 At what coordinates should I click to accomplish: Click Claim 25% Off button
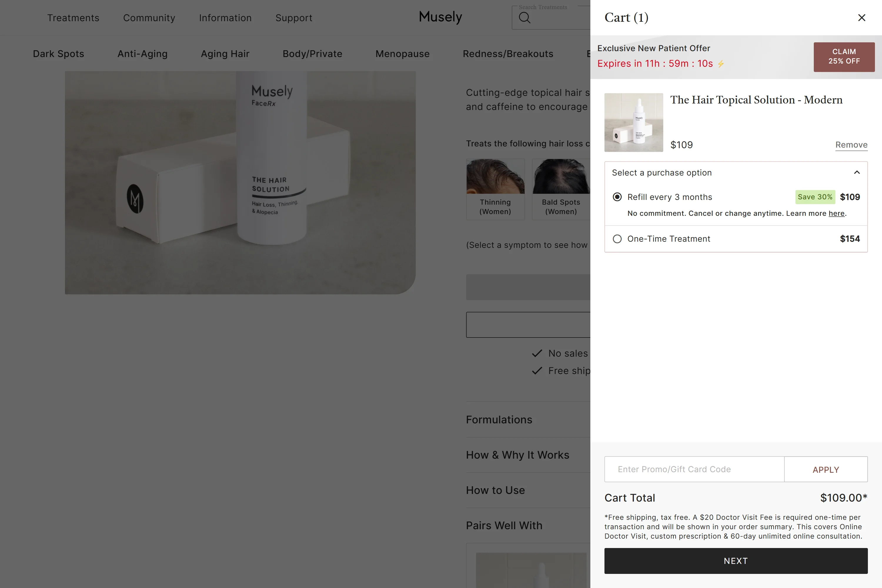[x=844, y=57]
